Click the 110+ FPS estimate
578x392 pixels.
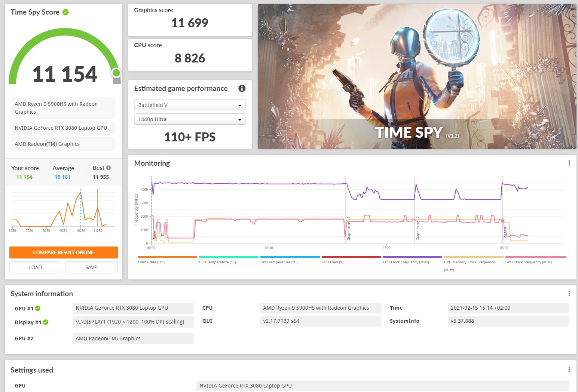click(x=190, y=137)
